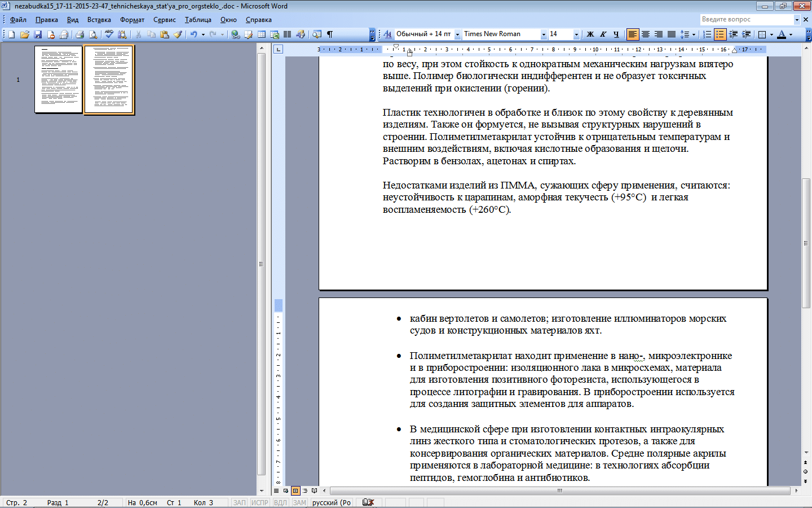This screenshot has width=812, height=508.
Task: Click the Insert Hyperlink globe icon
Action: tap(235, 34)
